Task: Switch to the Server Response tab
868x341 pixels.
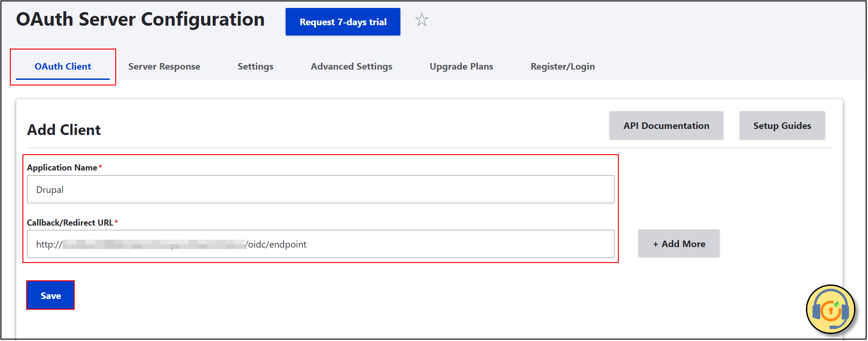Action: tap(164, 66)
